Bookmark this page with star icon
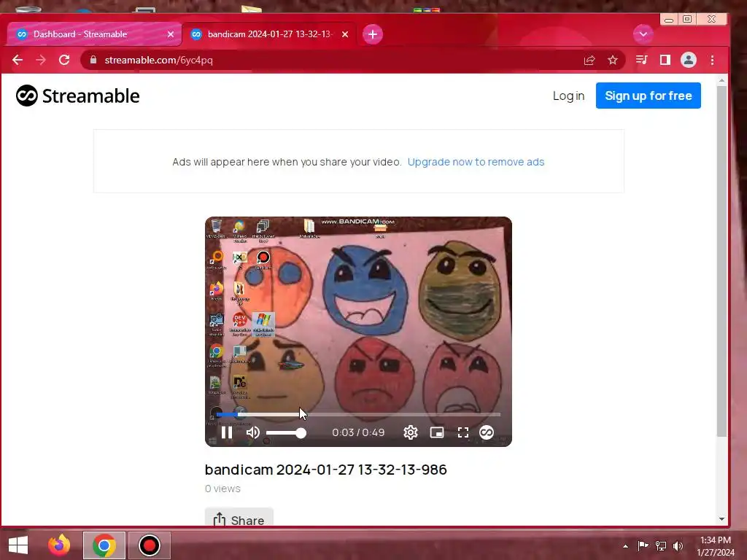The height and width of the screenshot is (560, 747). tap(613, 60)
